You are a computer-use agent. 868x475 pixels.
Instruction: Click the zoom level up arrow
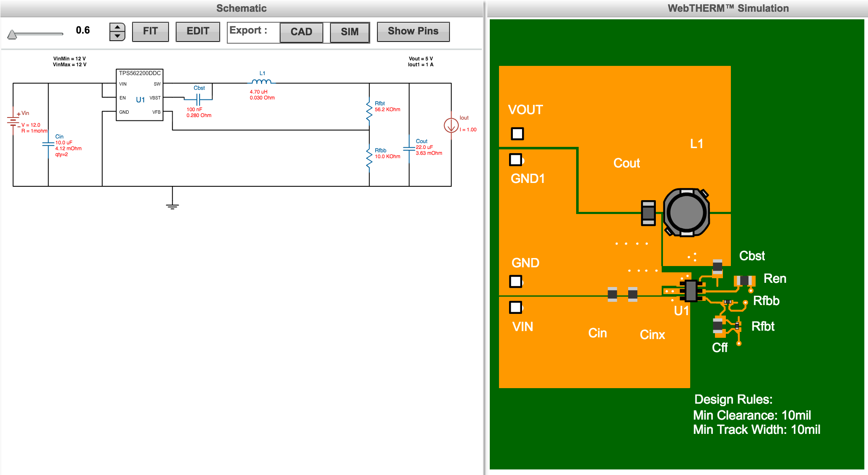[x=117, y=26]
